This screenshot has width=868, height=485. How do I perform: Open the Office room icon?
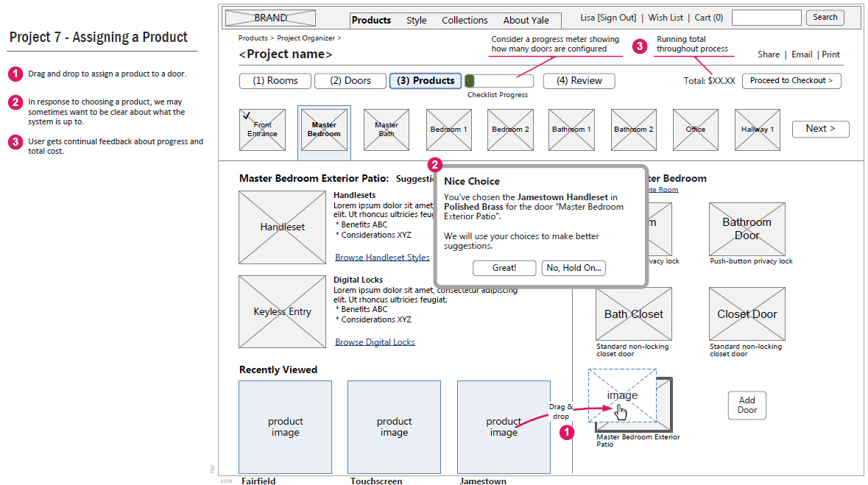(x=695, y=130)
